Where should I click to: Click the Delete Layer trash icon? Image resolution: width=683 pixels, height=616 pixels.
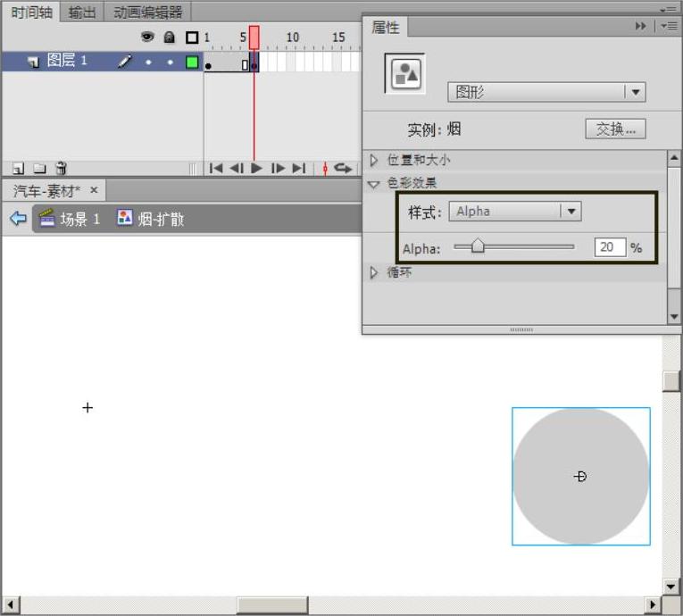[x=61, y=168]
